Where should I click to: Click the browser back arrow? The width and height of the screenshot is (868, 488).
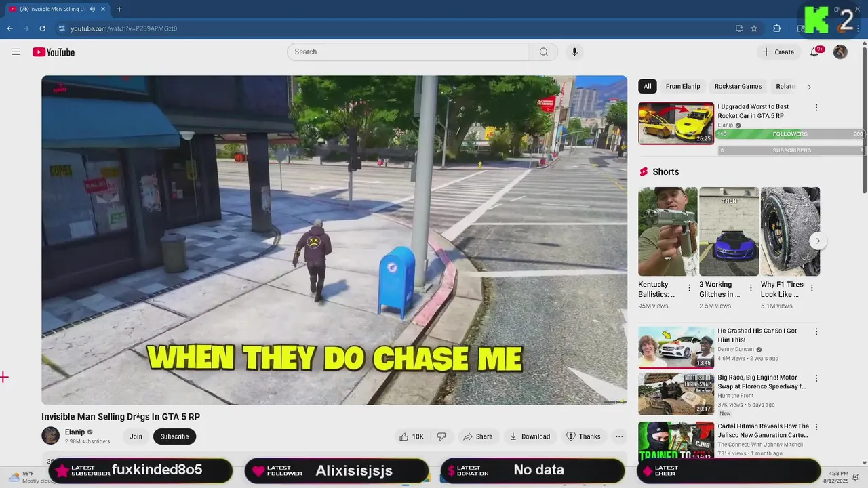[x=9, y=28]
